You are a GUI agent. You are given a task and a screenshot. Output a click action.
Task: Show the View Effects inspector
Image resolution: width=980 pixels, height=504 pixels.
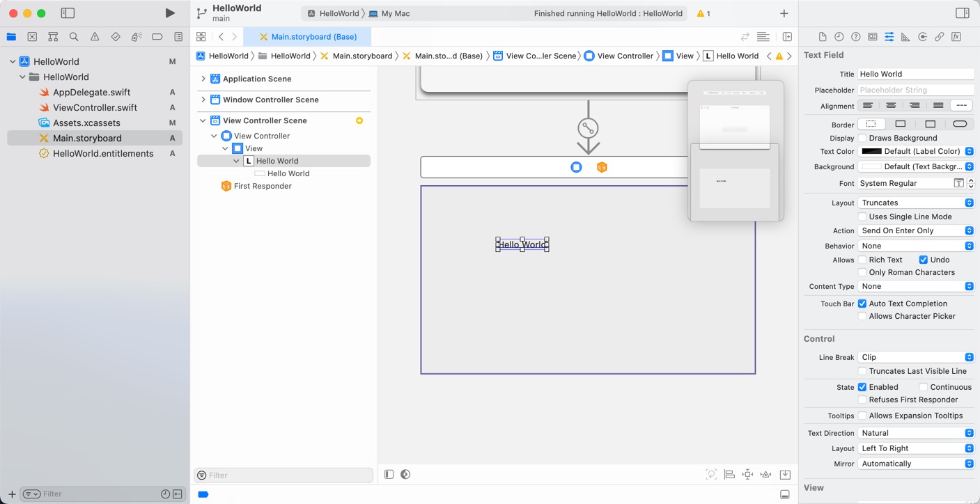956,37
